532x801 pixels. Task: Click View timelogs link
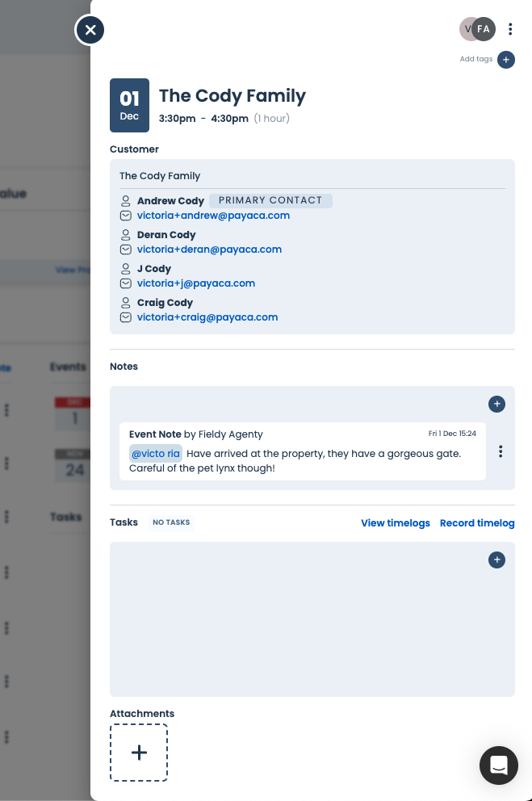click(395, 523)
